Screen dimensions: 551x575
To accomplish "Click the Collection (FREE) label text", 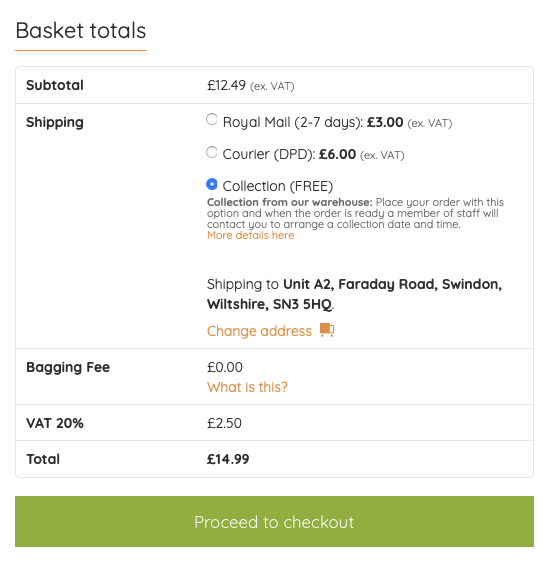I will (x=278, y=186).
